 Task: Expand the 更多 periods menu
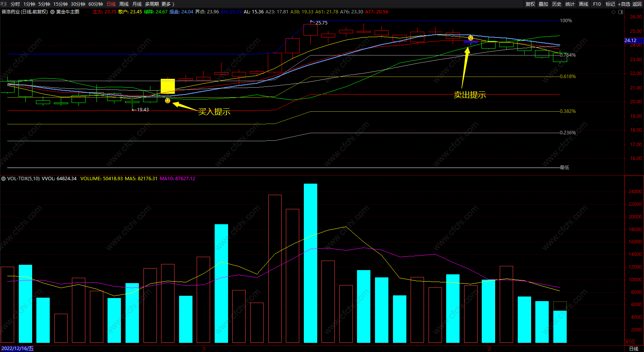pyautogui.click(x=168, y=4)
